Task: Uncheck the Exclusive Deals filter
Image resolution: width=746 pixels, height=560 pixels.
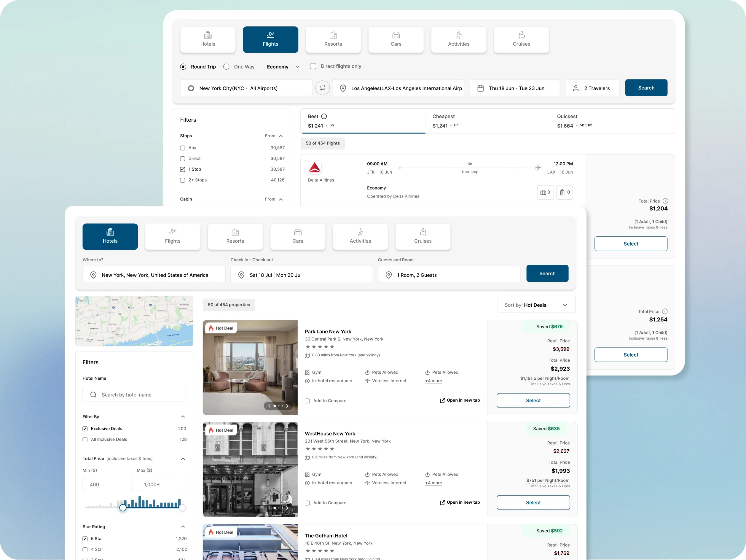Action: (x=85, y=429)
